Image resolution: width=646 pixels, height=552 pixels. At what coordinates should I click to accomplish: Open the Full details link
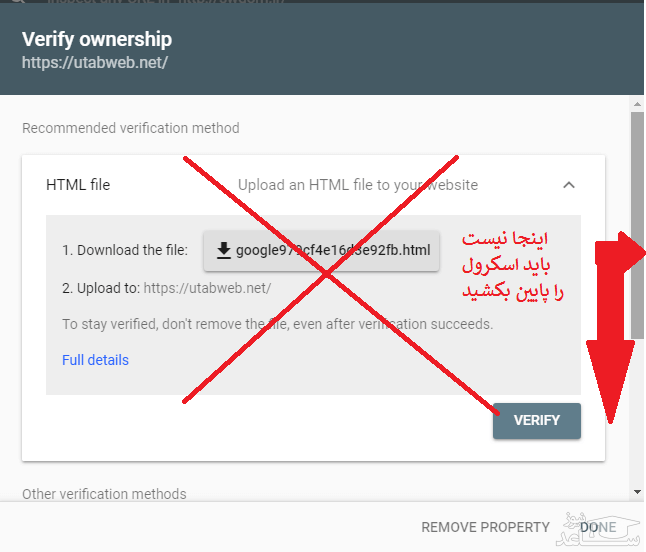tap(95, 360)
